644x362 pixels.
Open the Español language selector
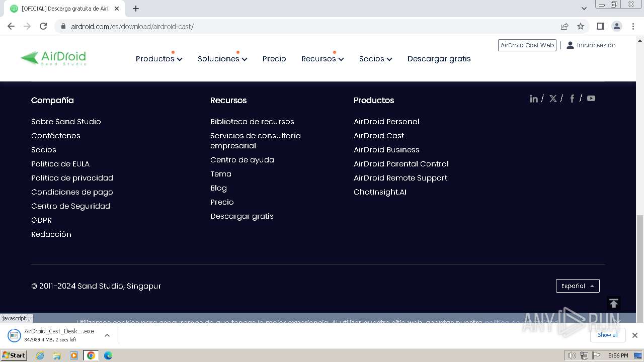pos(578,286)
